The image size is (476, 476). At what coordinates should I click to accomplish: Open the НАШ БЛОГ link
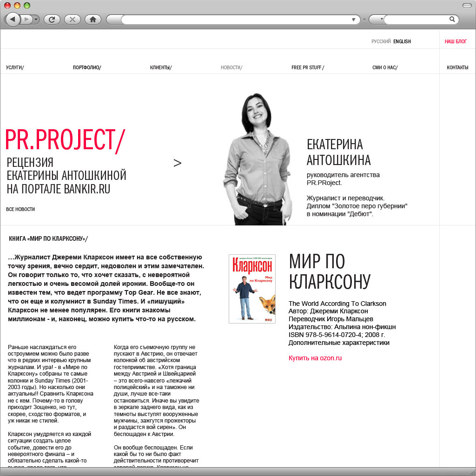pos(456,41)
